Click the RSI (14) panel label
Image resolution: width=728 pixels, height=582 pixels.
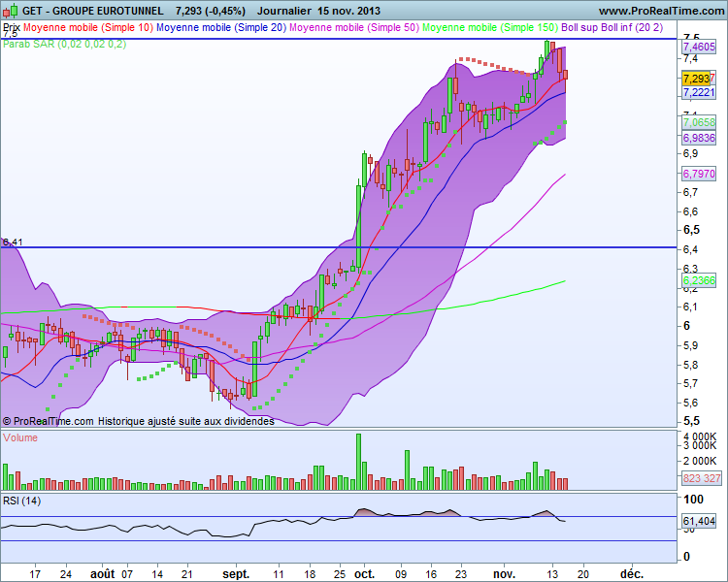click(21, 501)
